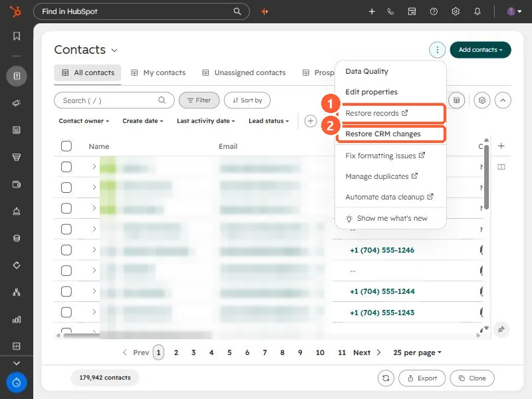Open the Create date filter dropdown

(x=143, y=121)
